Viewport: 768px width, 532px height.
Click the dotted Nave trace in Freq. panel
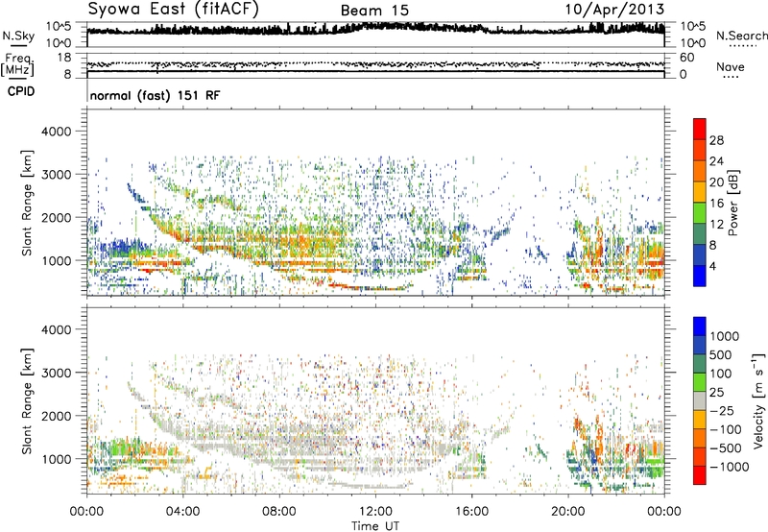point(375,63)
